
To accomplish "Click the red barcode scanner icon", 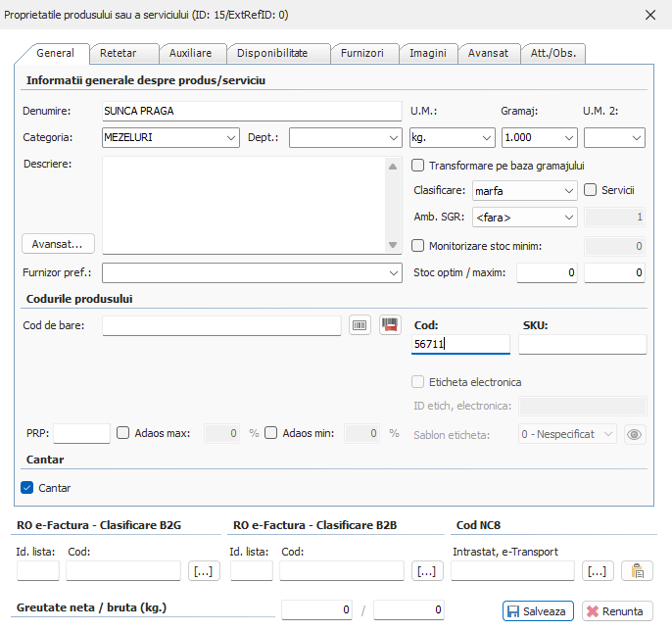I will click(391, 325).
